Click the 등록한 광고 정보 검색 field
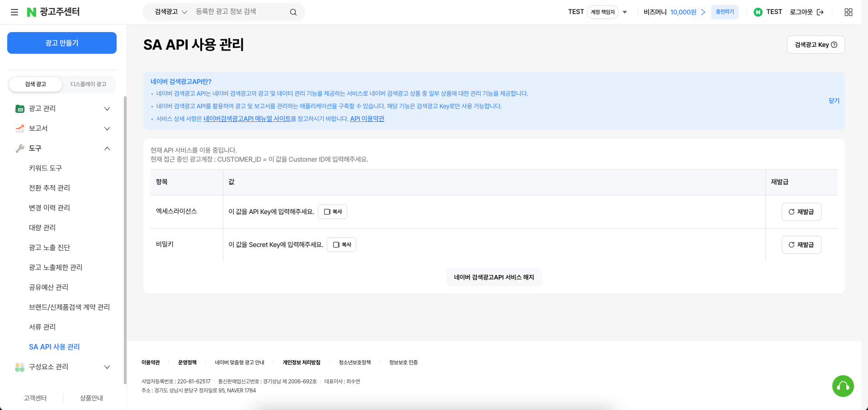This screenshot has height=410, width=868. pos(240,12)
